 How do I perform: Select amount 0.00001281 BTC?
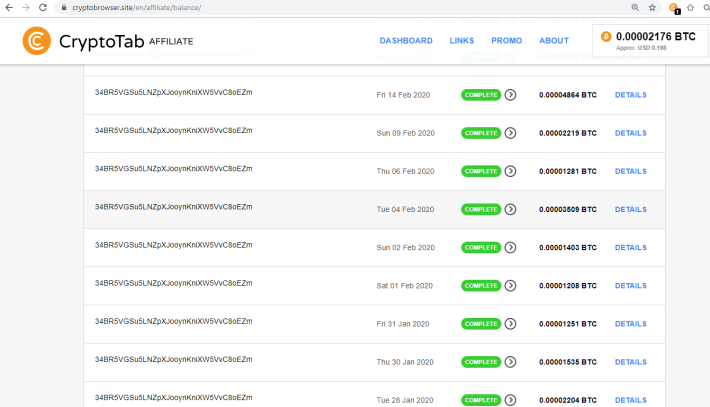[x=568, y=171]
